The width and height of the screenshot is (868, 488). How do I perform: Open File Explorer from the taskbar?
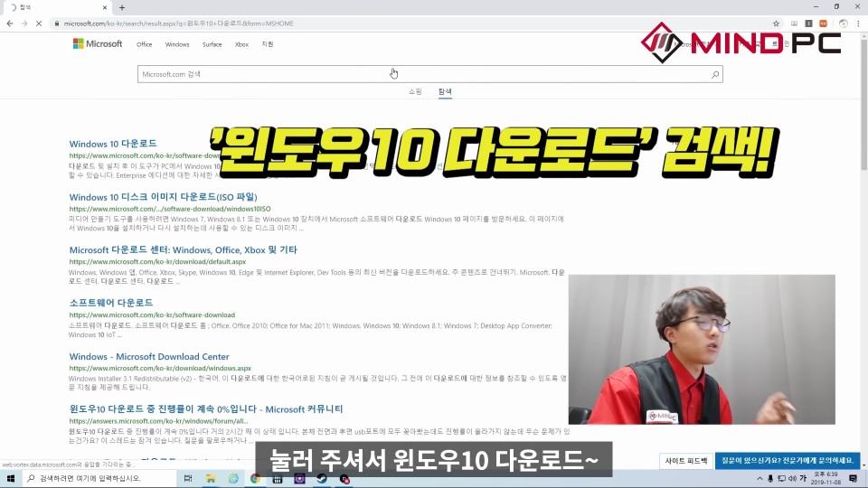[x=211, y=478]
